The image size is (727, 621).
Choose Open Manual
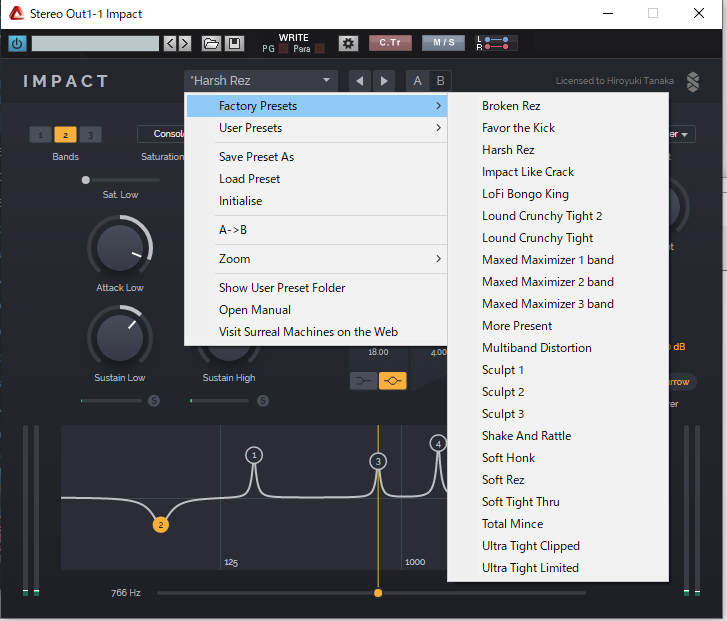click(317, 310)
